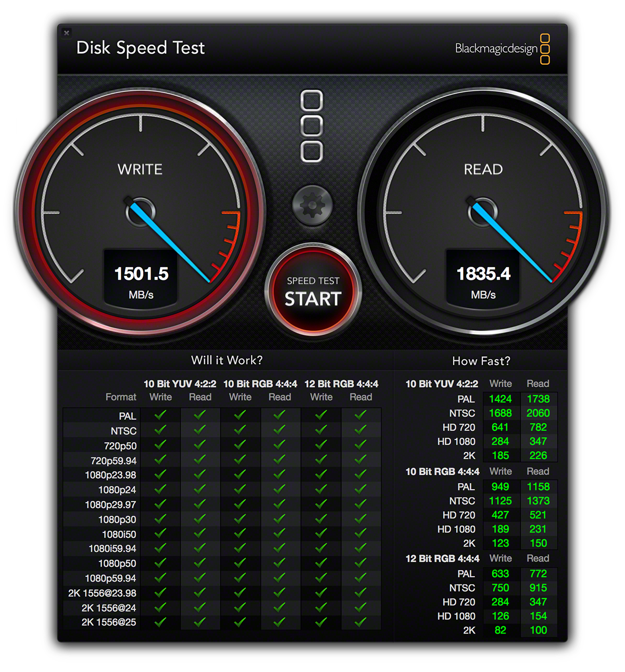Click the 2060 NTSC read value

[538, 413]
